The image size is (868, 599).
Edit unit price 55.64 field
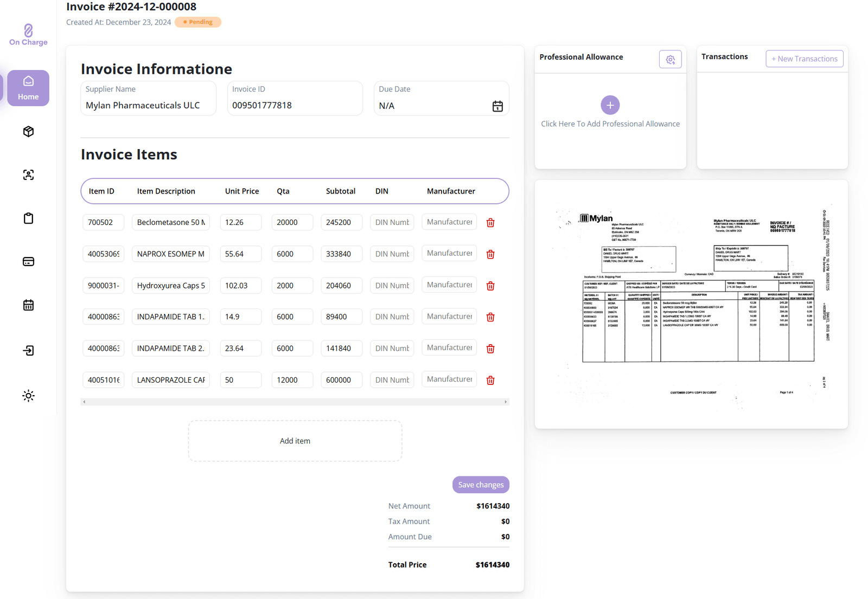click(x=241, y=254)
